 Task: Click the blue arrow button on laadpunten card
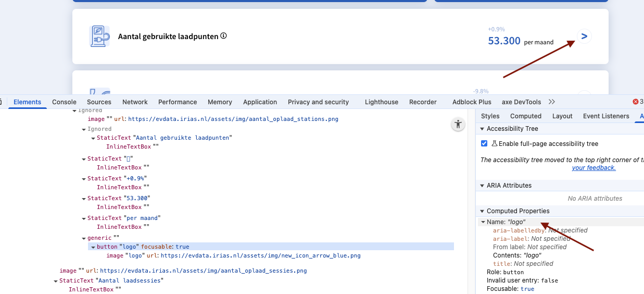point(584,36)
